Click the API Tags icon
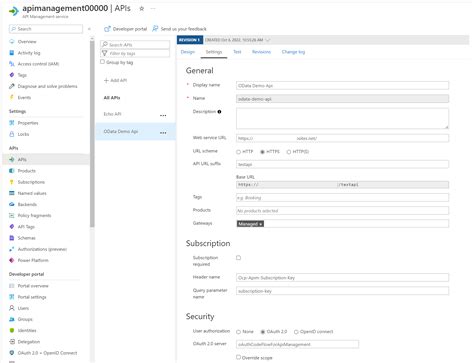The image size is (474, 363). click(x=12, y=227)
